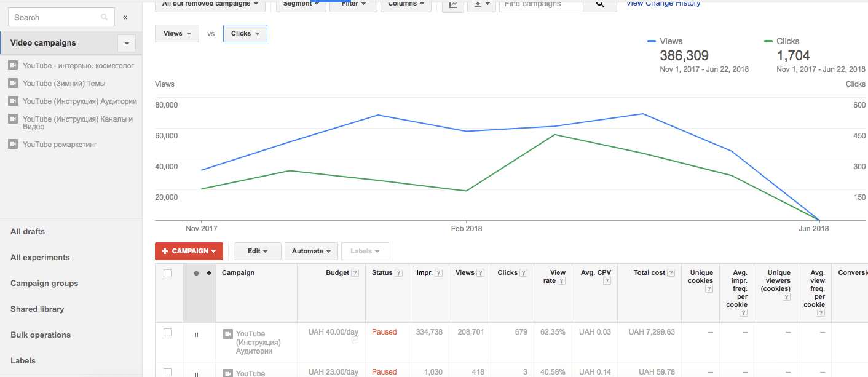Click the magnifier button beside Find campaigns

coord(600,4)
